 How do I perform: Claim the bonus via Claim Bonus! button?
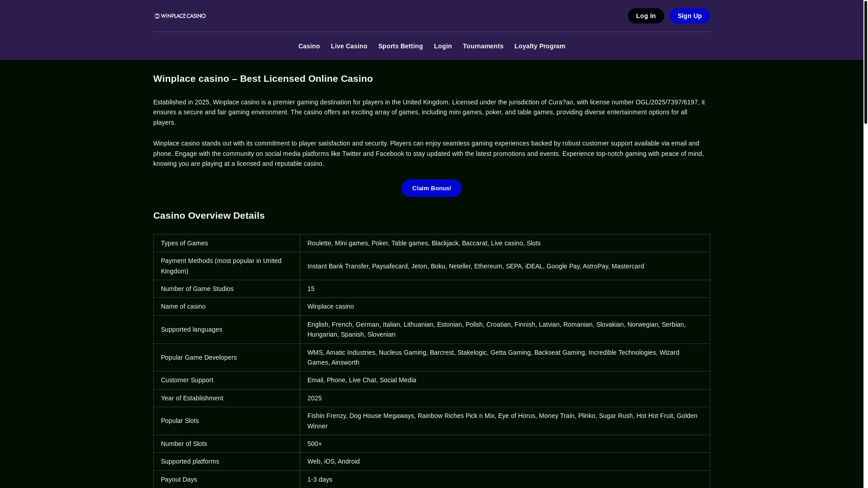(x=432, y=188)
